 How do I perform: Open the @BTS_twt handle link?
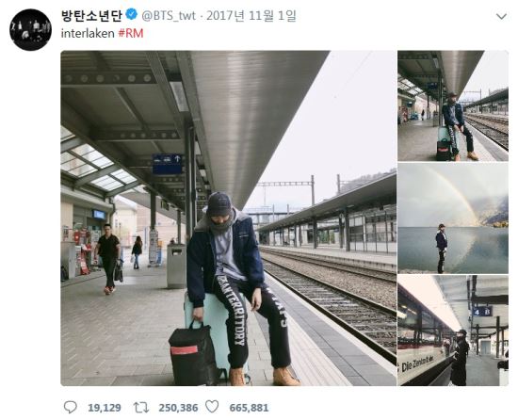[169, 15]
